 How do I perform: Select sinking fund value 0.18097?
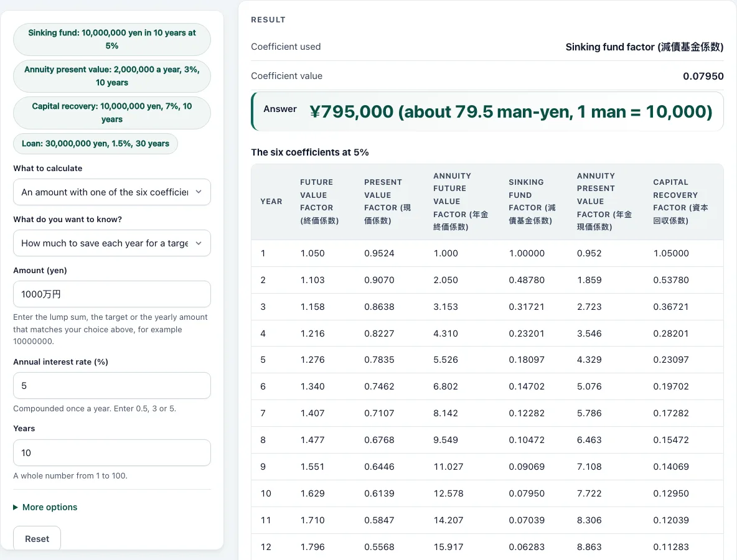tap(527, 360)
